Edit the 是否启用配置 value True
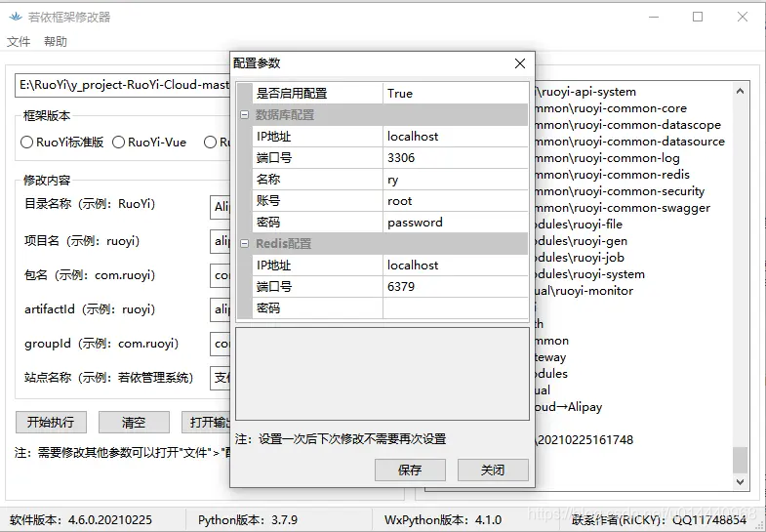Image resolution: width=766 pixels, height=532 pixels. coord(456,94)
